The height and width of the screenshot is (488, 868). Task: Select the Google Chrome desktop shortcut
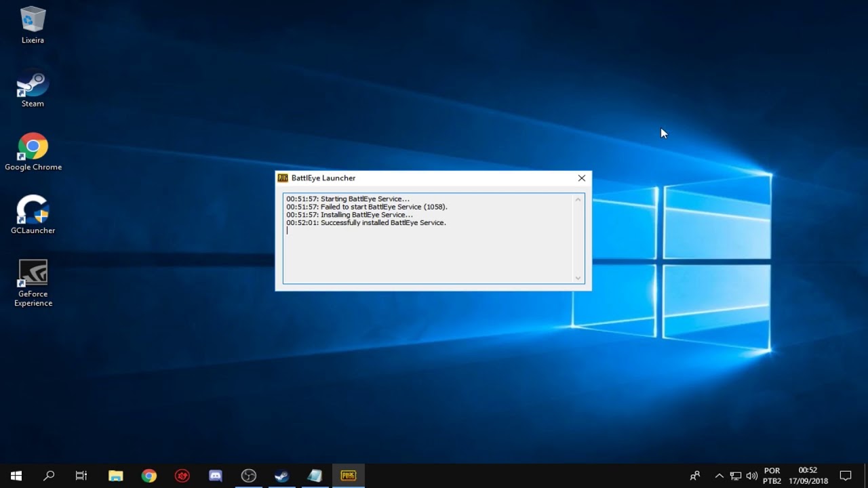pos(33,152)
